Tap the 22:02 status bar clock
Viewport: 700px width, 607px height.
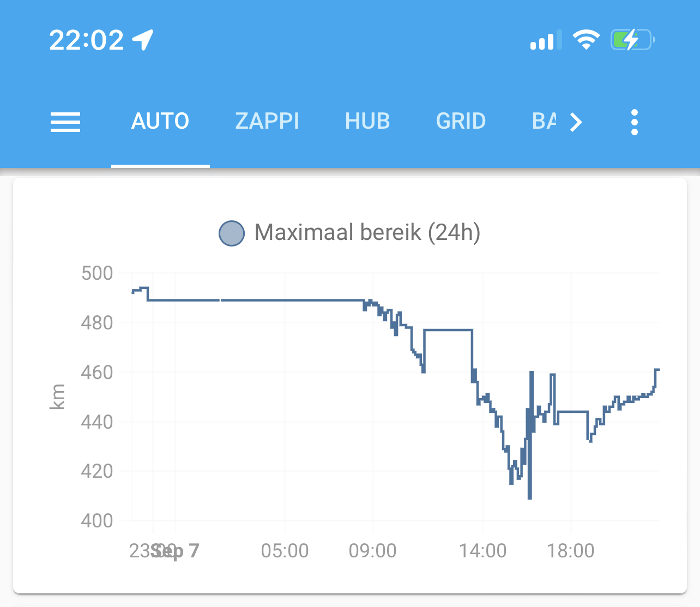pos(87,40)
